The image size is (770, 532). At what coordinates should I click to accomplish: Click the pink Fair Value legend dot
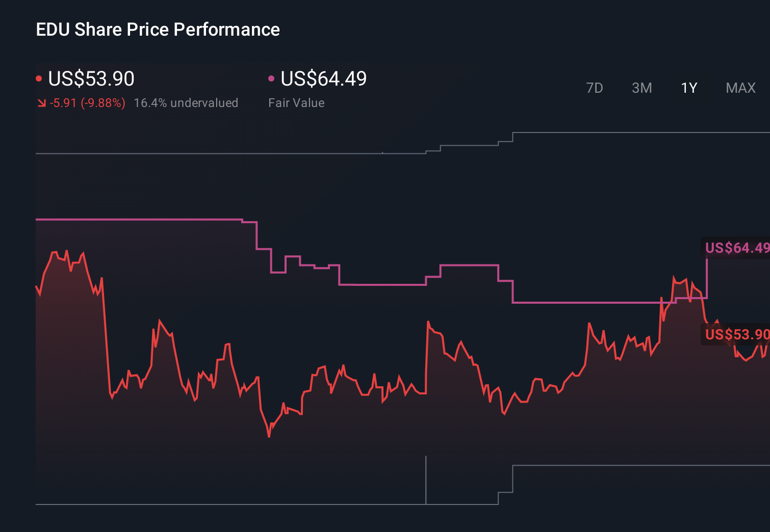click(x=271, y=78)
